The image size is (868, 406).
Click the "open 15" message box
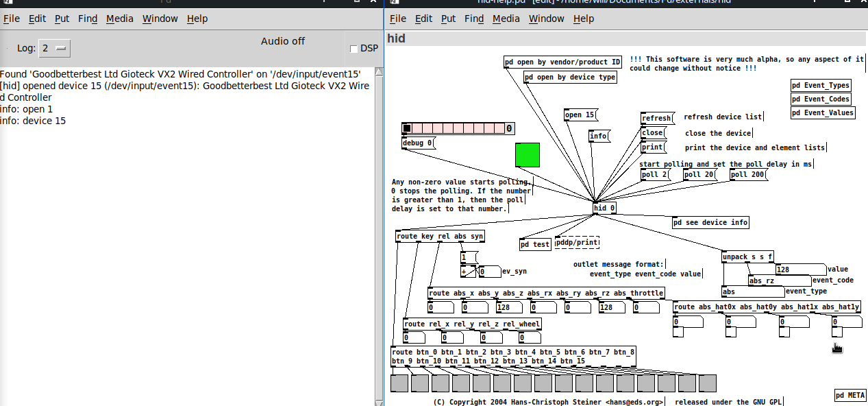[x=580, y=115]
